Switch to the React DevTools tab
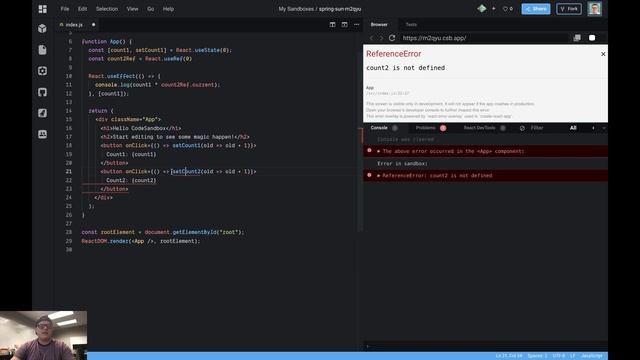 (480, 128)
